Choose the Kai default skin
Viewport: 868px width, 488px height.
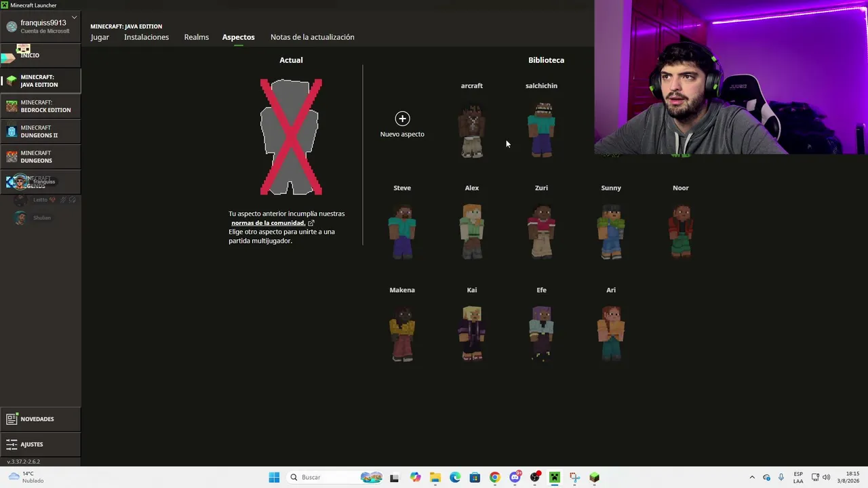tap(472, 333)
